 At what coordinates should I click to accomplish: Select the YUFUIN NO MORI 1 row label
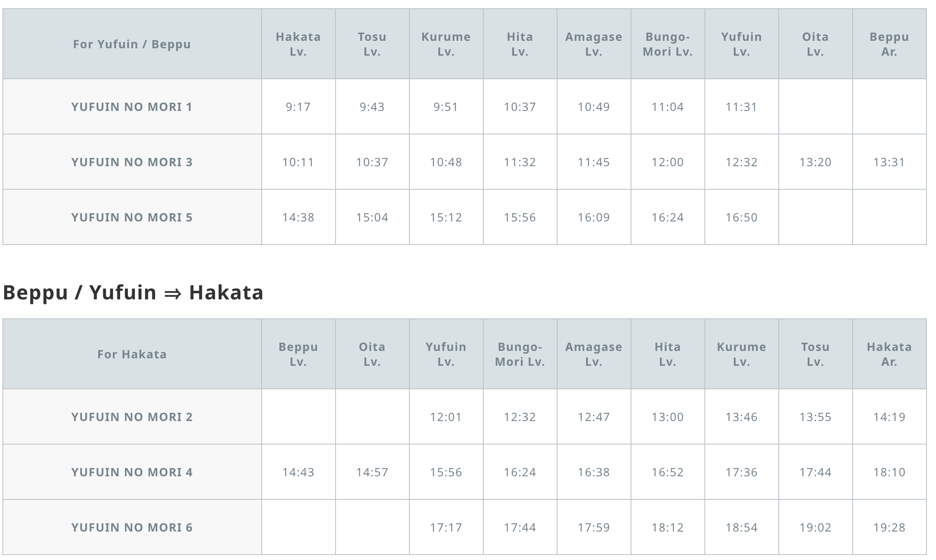click(132, 107)
